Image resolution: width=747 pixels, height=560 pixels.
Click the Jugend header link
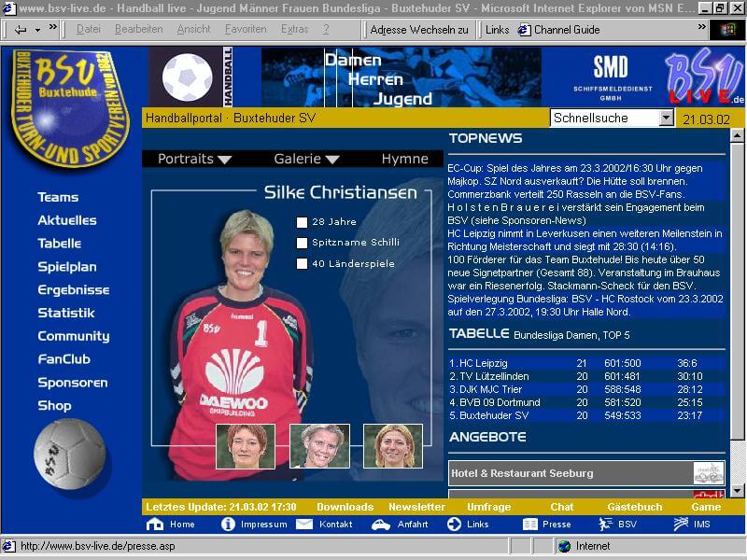[x=402, y=99]
